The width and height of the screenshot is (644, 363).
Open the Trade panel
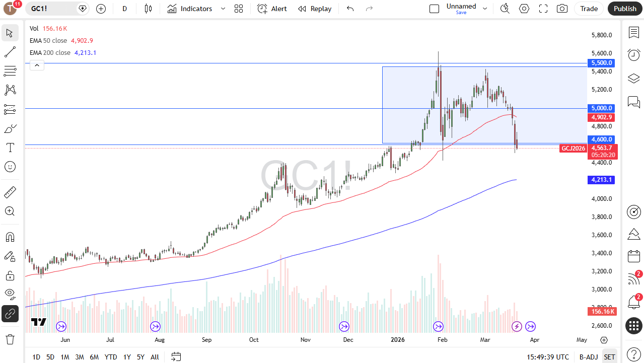tap(589, 9)
